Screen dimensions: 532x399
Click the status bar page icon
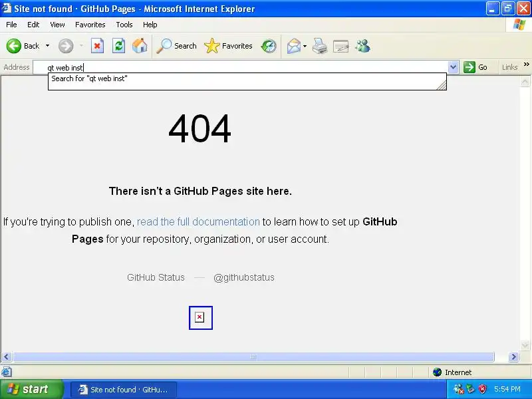(x=7, y=372)
